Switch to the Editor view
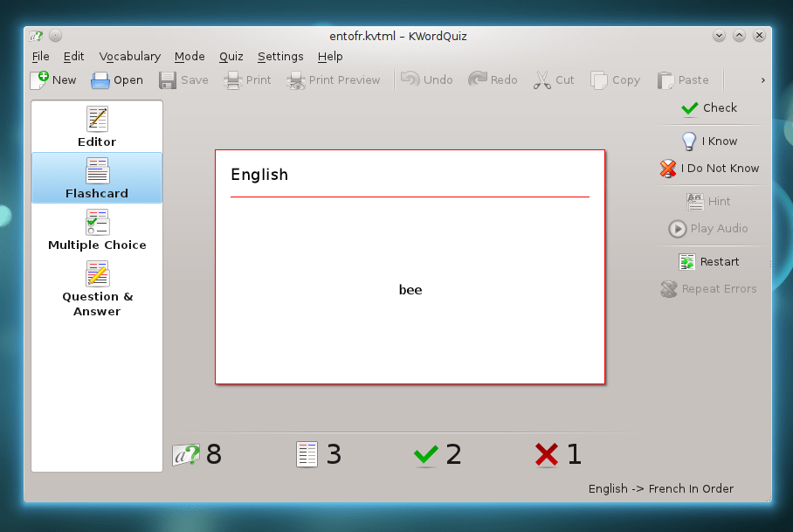The image size is (793, 532). pos(97,127)
